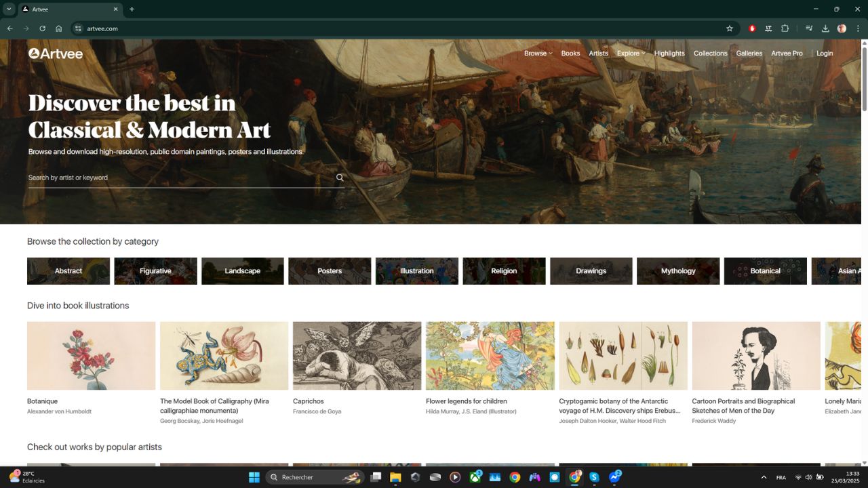868x488 pixels.
Task: Bookmark the page with the star icon
Action: click(x=729, y=28)
